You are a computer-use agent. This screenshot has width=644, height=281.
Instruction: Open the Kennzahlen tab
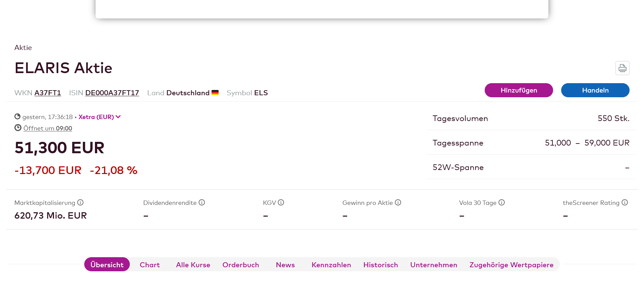click(331, 265)
